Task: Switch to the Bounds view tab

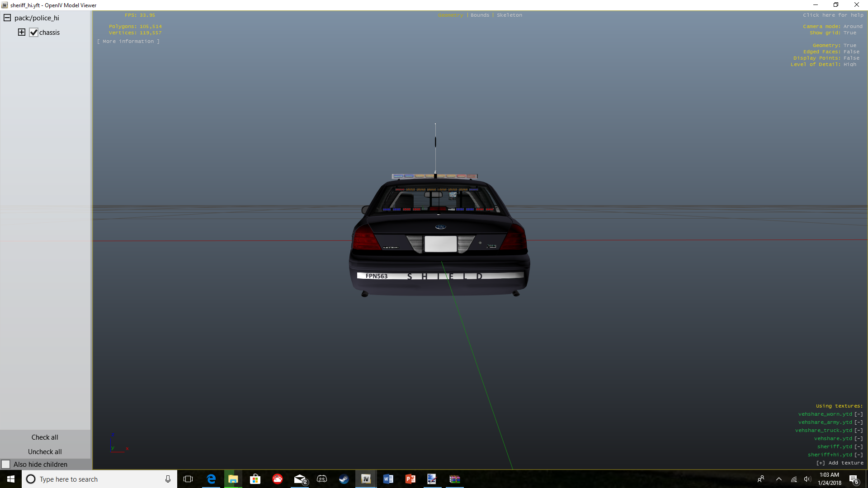Action: [x=480, y=15]
